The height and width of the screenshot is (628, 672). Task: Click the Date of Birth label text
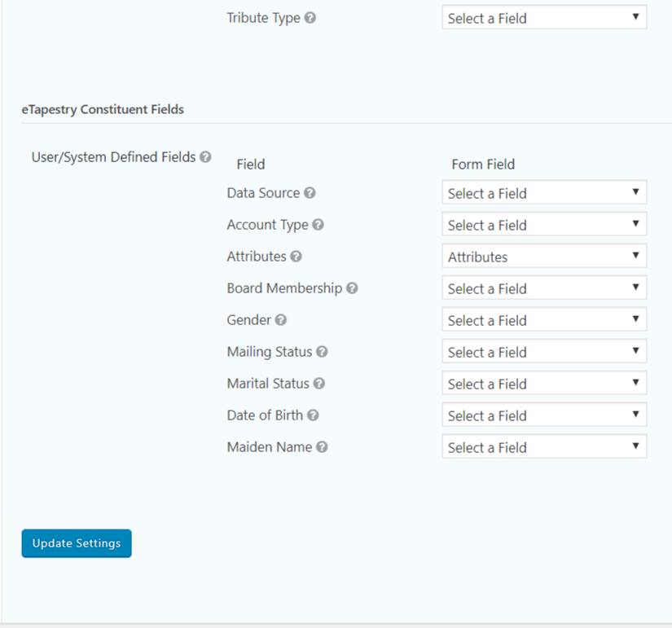[x=265, y=415]
